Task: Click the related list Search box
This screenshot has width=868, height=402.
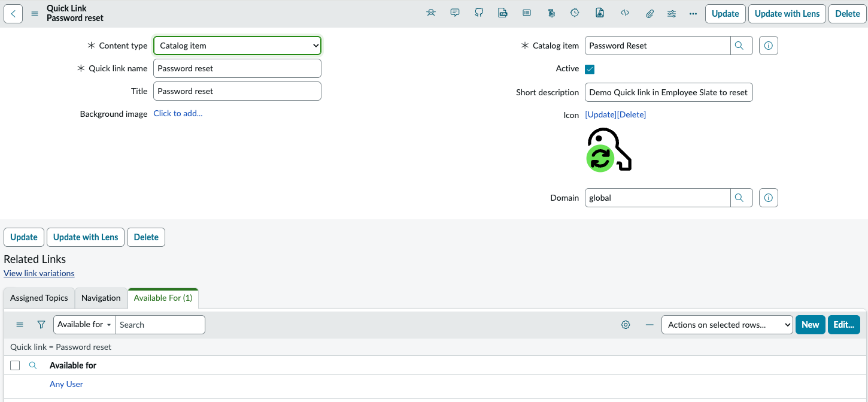Action: (x=160, y=325)
